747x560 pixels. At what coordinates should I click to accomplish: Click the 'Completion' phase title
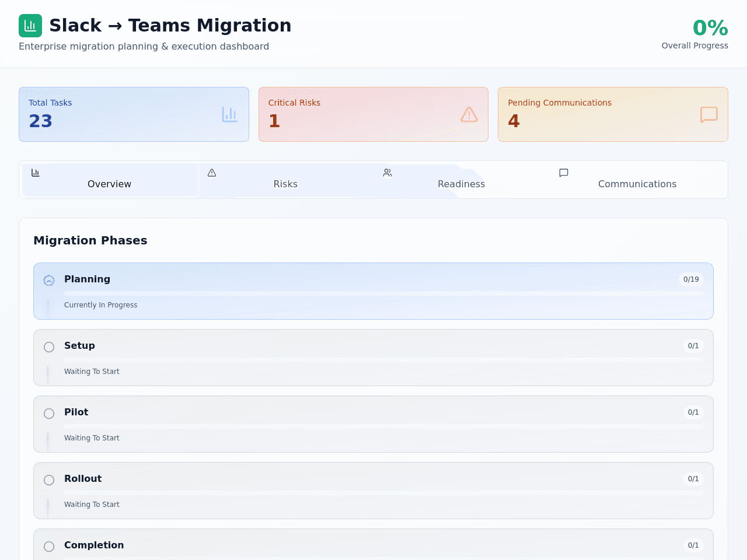click(x=94, y=545)
